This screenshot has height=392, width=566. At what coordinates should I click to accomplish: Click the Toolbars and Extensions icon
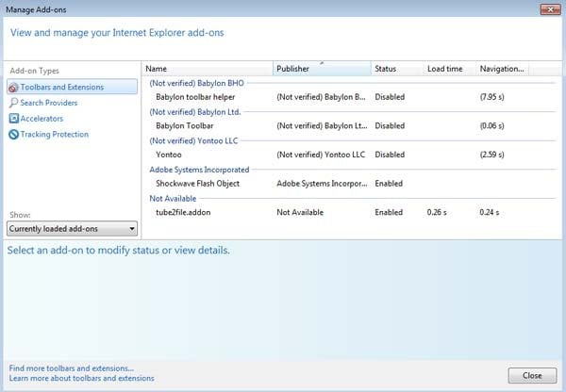click(x=13, y=88)
